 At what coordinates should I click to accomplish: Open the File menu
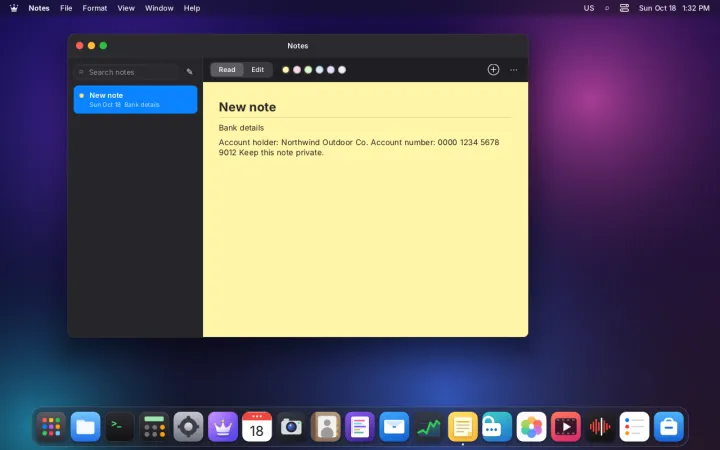click(66, 8)
